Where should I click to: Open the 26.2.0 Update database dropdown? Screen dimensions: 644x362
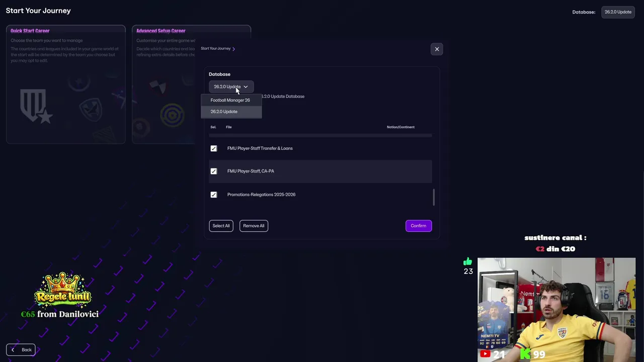pyautogui.click(x=231, y=86)
